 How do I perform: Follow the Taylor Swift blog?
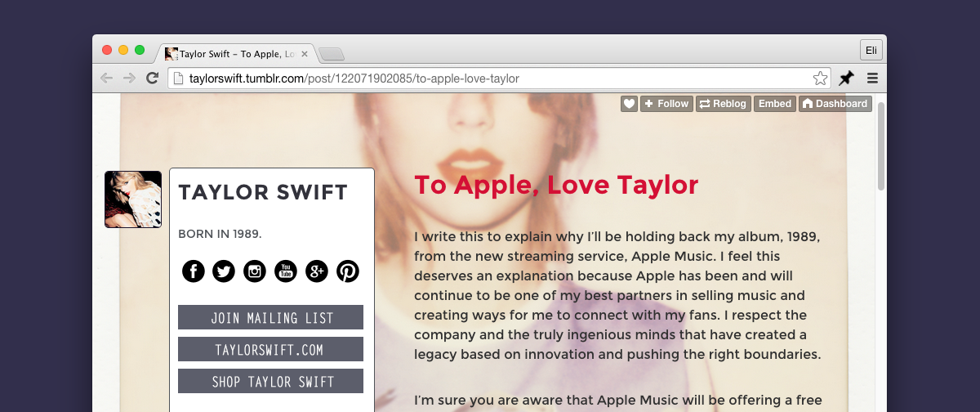coord(666,104)
